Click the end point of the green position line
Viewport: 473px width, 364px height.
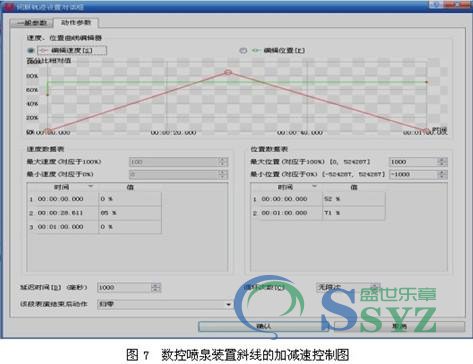(x=426, y=82)
